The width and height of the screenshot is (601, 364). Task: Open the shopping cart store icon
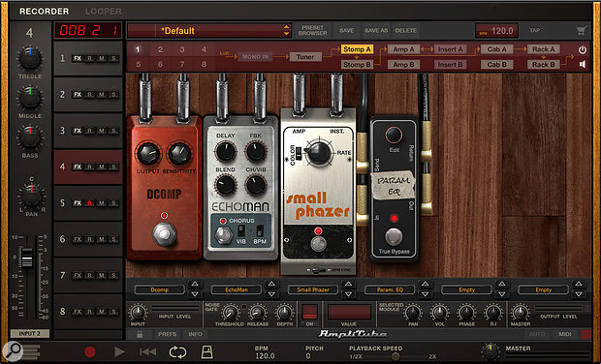coord(581,30)
